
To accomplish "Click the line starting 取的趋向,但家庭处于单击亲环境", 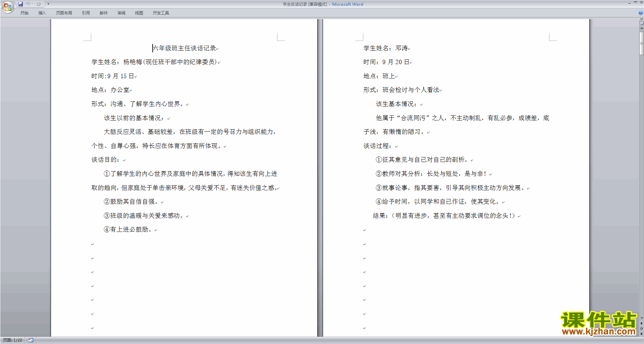I will click(184, 188).
